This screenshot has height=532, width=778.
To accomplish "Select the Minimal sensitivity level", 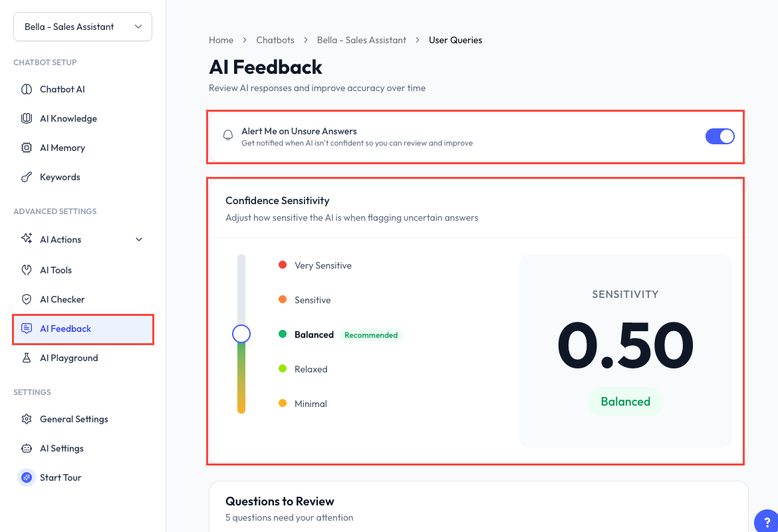I will [303, 404].
